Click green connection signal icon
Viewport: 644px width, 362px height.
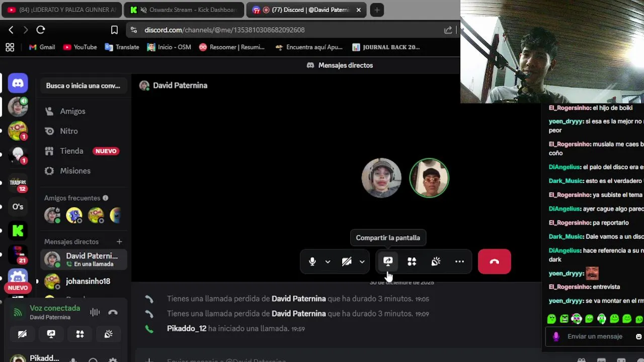pyautogui.click(x=18, y=313)
